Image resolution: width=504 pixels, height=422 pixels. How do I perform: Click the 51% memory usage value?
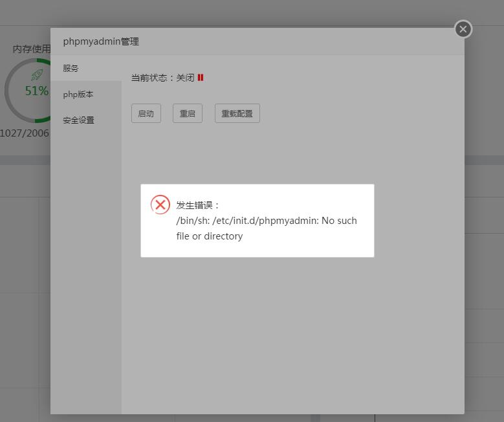coord(37,91)
